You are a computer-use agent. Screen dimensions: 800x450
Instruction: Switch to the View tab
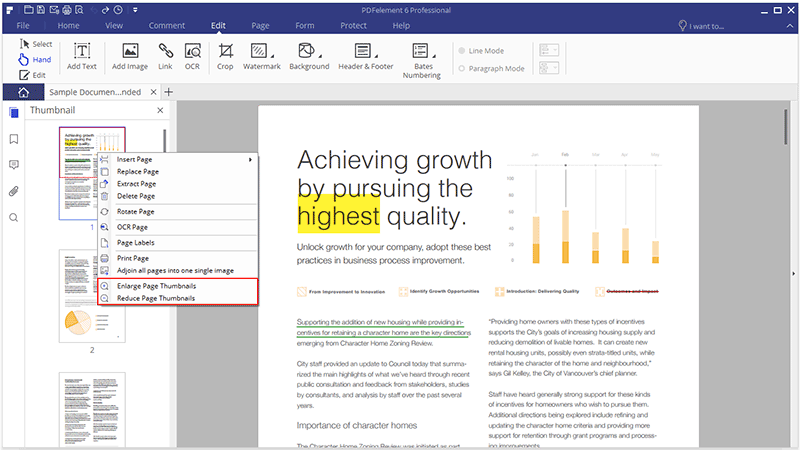point(114,26)
